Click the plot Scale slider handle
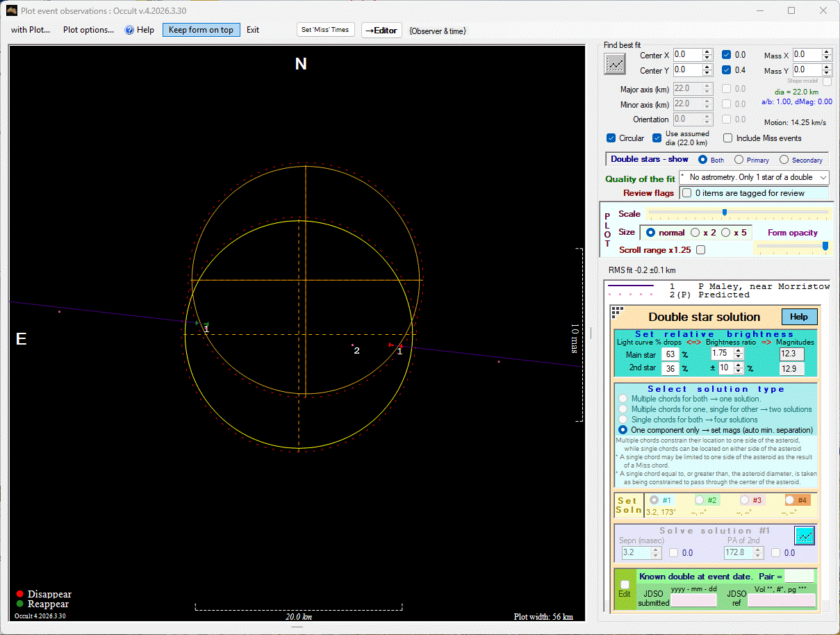The height and width of the screenshot is (635, 840). (724, 213)
